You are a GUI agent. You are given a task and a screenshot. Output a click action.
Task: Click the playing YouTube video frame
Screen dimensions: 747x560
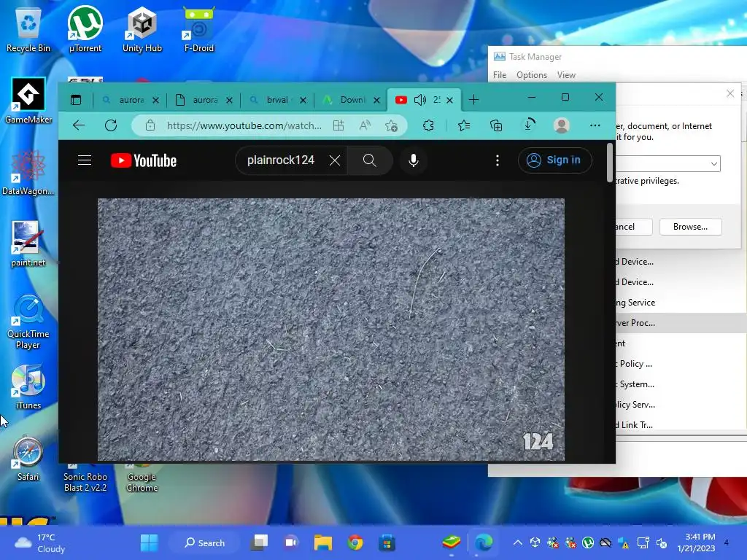[331, 330]
